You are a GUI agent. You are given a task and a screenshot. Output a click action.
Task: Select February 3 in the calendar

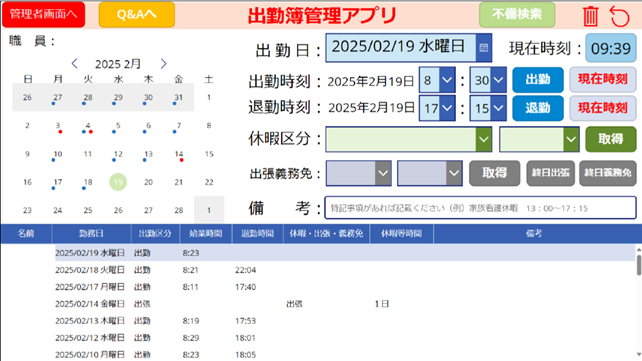pos(58,126)
